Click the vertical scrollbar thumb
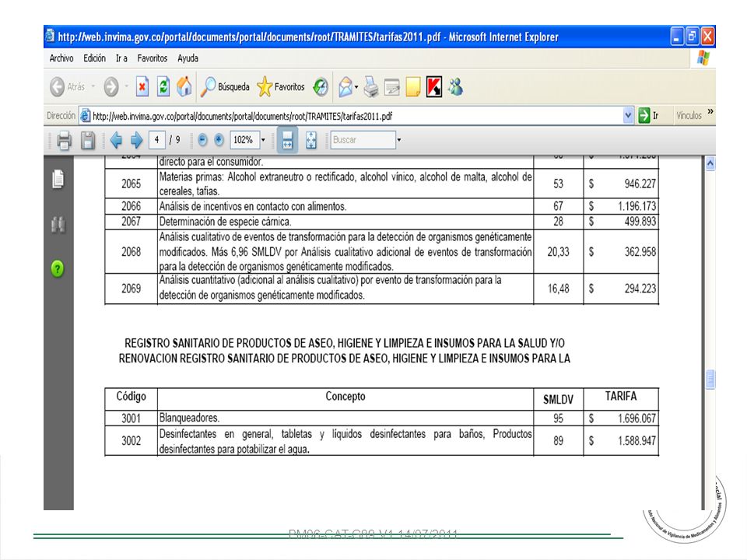 tap(710, 379)
